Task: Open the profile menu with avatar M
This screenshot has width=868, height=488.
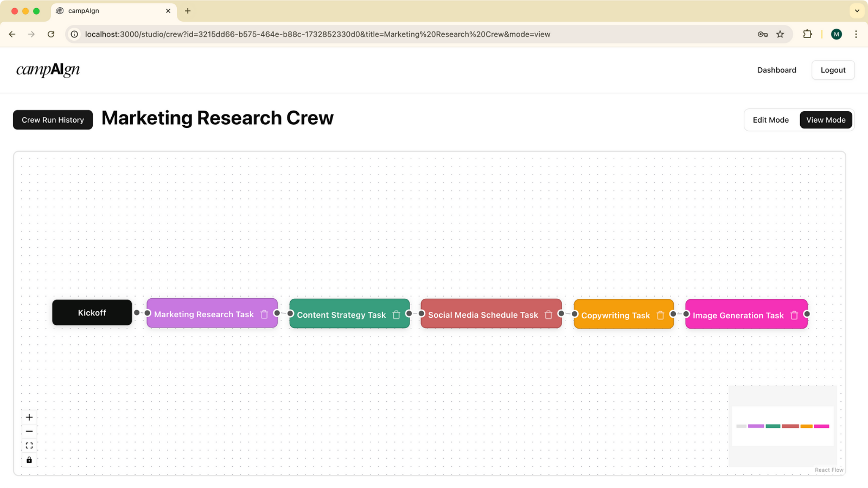Action: click(836, 34)
